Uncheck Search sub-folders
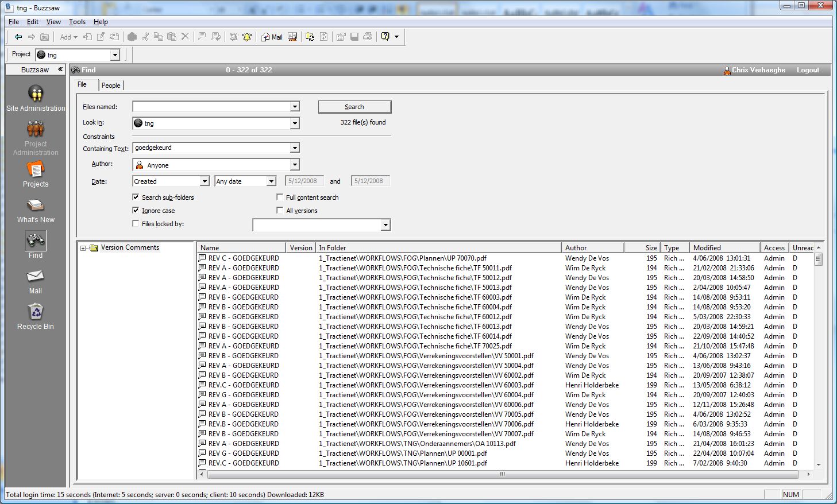 136,197
